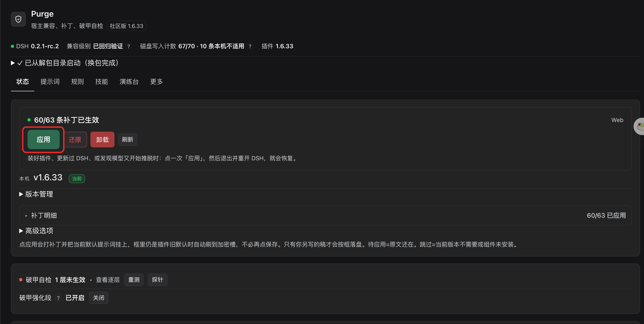
Task: Click the 刷新 button
Action: (128, 139)
